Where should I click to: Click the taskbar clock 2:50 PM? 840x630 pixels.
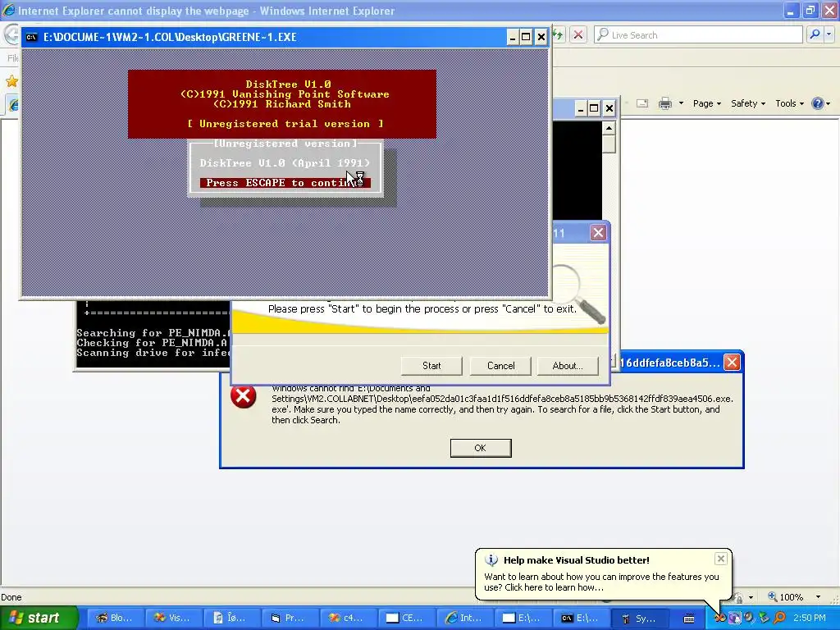[810, 618]
